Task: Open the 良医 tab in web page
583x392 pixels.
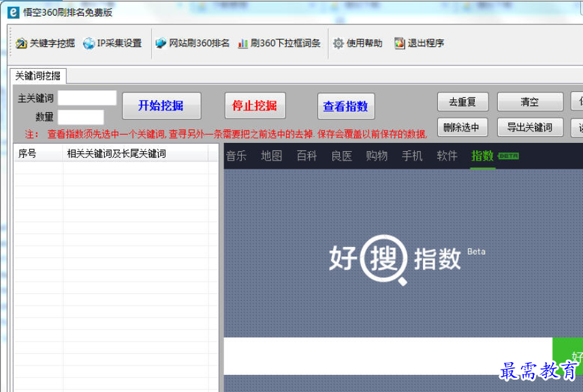Action: pyautogui.click(x=342, y=156)
